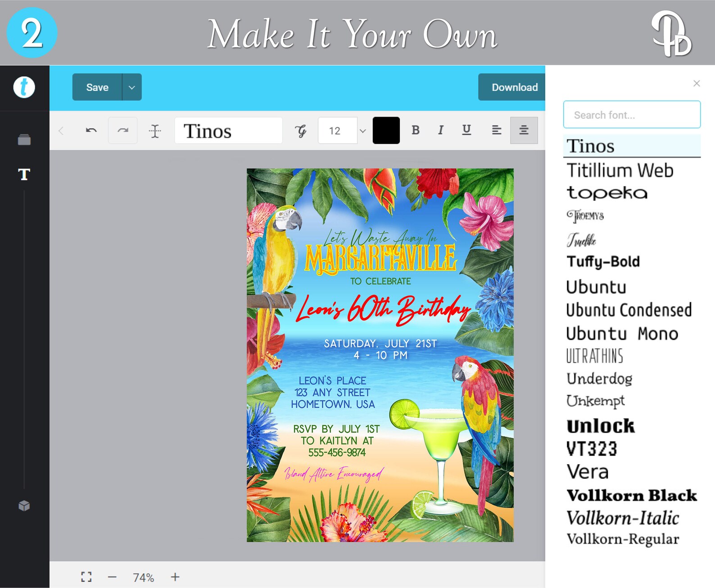Undo the last action
The height and width of the screenshot is (588, 715).
pos(91,131)
